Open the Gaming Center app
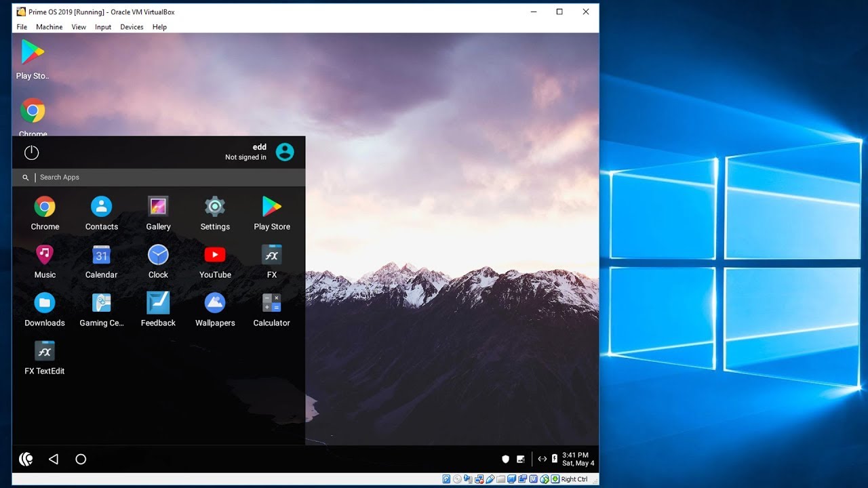 pos(102,309)
